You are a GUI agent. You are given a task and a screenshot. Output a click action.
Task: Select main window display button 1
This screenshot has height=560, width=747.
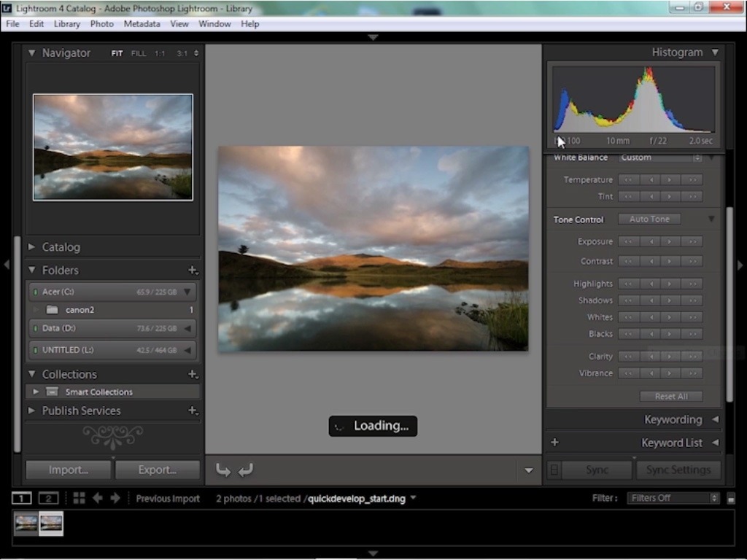(x=21, y=498)
